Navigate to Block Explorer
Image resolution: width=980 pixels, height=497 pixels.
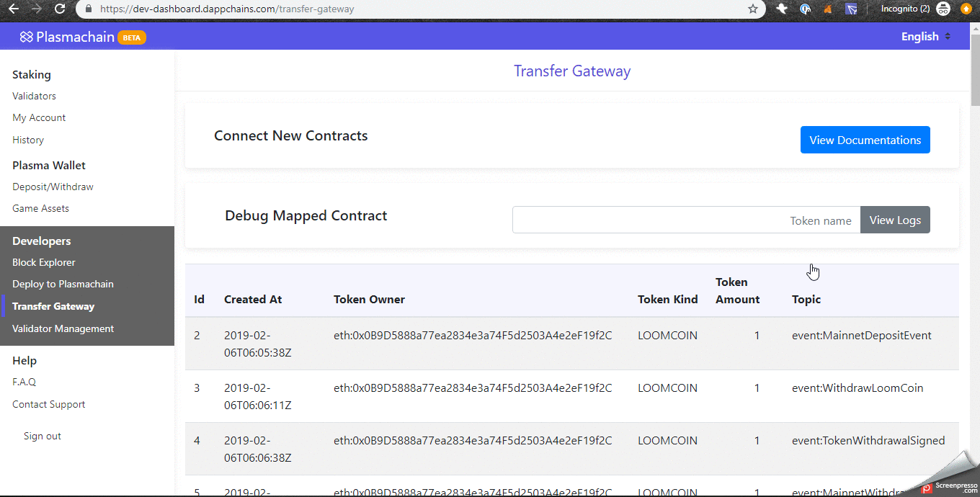click(43, 262)
